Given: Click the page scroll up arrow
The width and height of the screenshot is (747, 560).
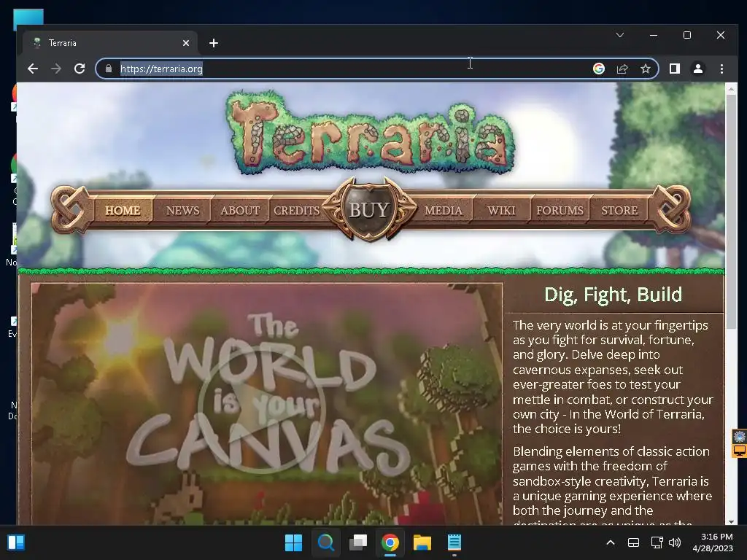Looking at the screenshot, I should coord(731,88).
